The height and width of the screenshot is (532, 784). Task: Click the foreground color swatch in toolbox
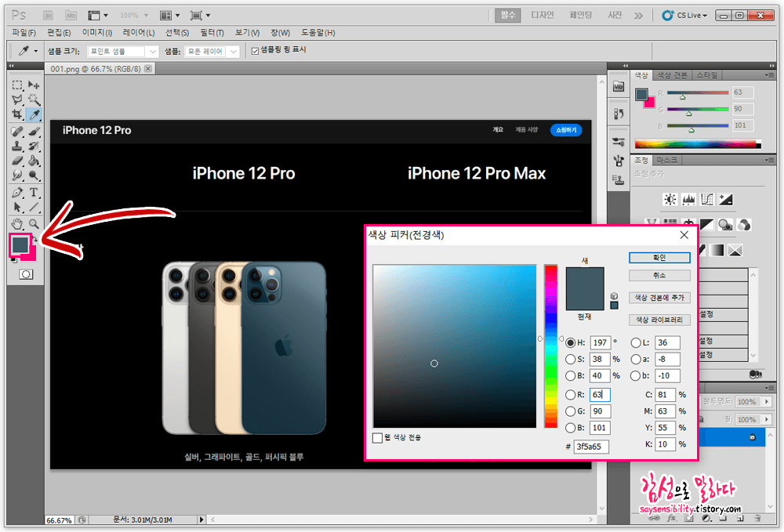[20, 244]
